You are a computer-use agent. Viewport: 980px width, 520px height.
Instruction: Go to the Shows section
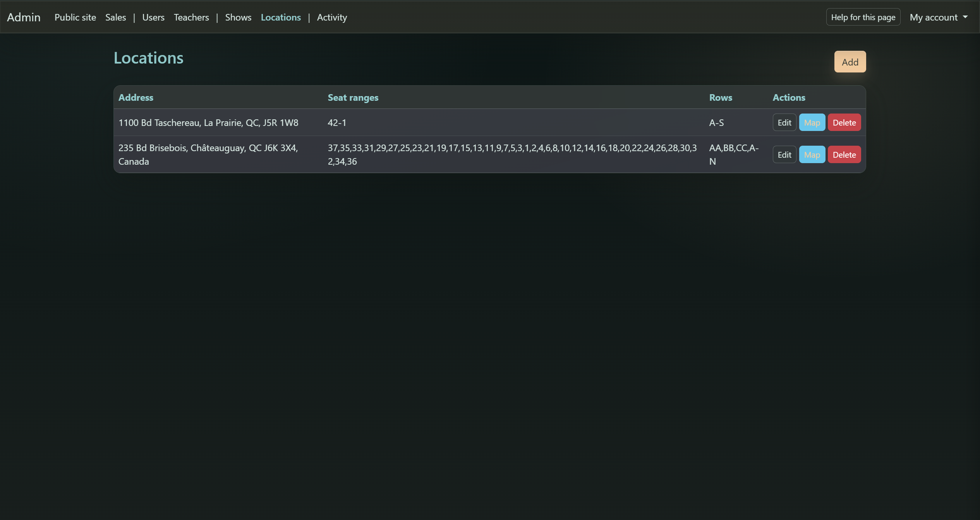238,17
